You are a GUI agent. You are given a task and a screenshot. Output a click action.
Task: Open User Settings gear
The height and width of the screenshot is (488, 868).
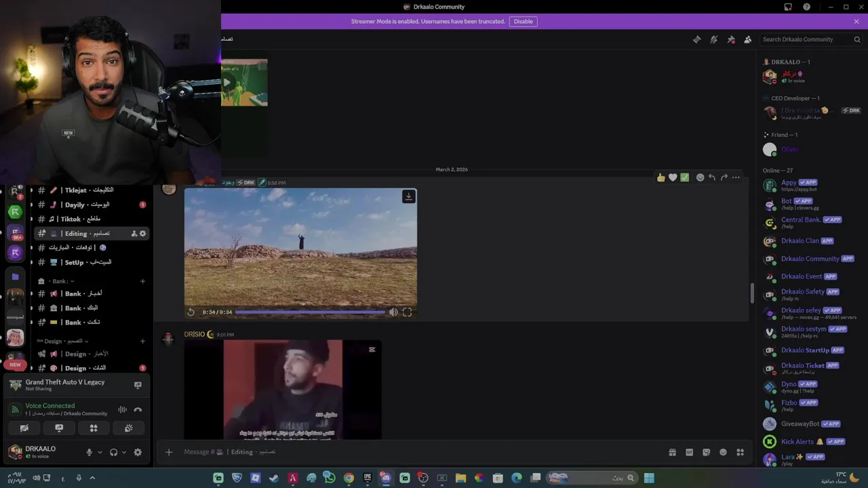click(138, 452)
